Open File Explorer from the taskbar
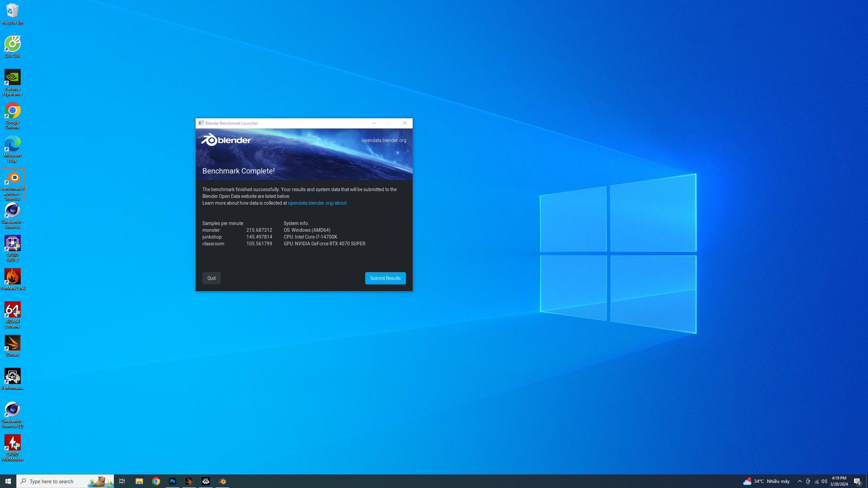This screenshot has width=868, height=488. coord(139,481)
